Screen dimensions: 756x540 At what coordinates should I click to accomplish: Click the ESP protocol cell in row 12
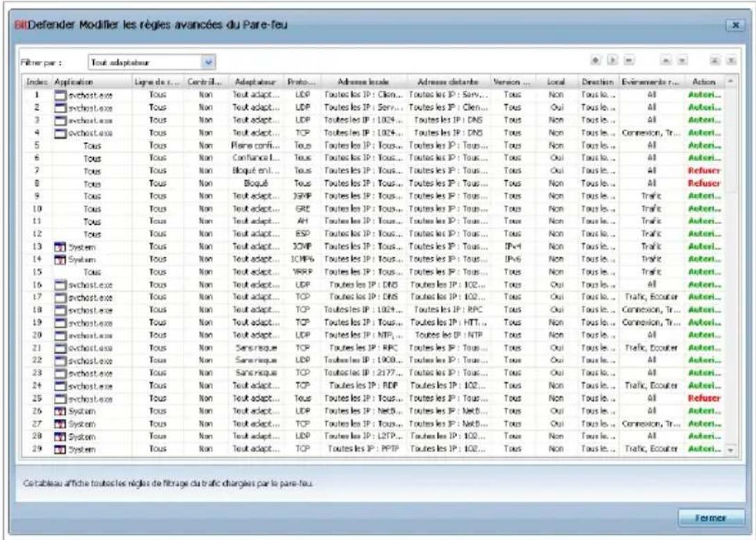click(303, 234)
